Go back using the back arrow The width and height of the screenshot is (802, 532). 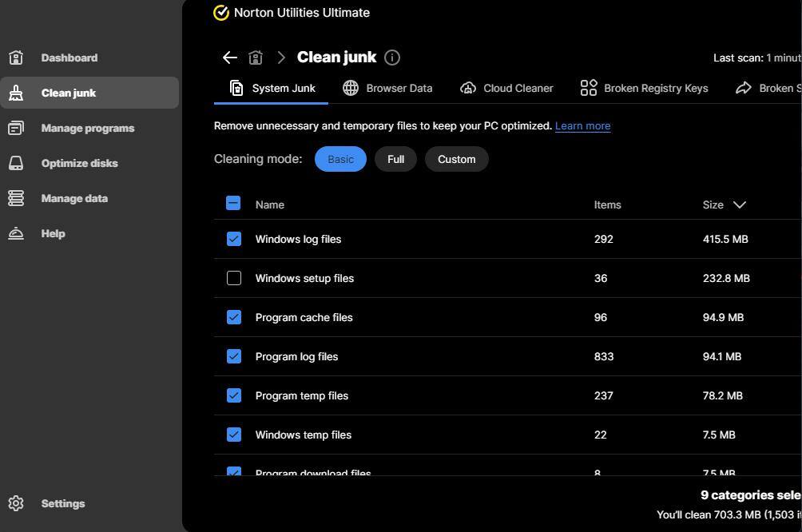(x=229, y=58)
